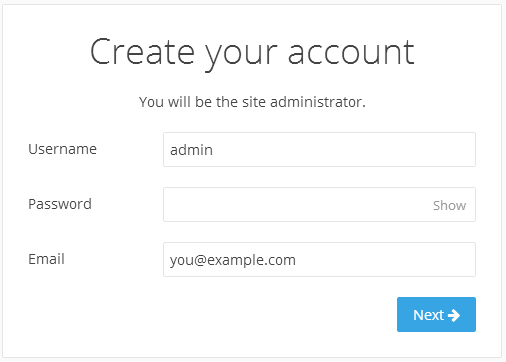Click blank right side of Username field
506x362 pixels.
(343, 150)
